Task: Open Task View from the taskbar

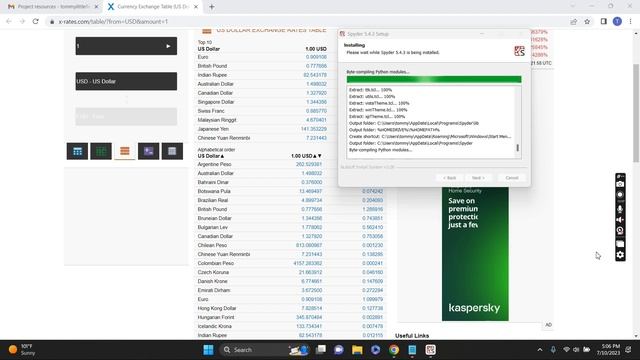Action: (x=321, y=350)
